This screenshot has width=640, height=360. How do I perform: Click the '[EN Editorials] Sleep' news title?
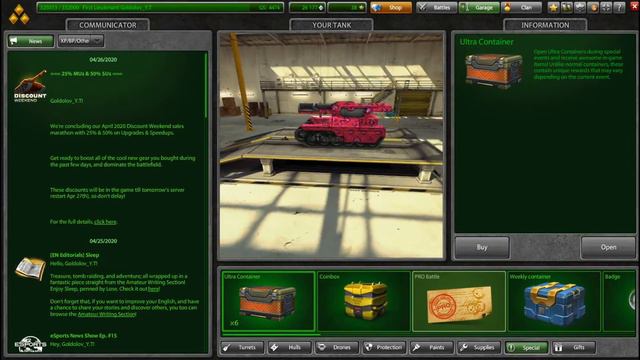coord(75,255)
